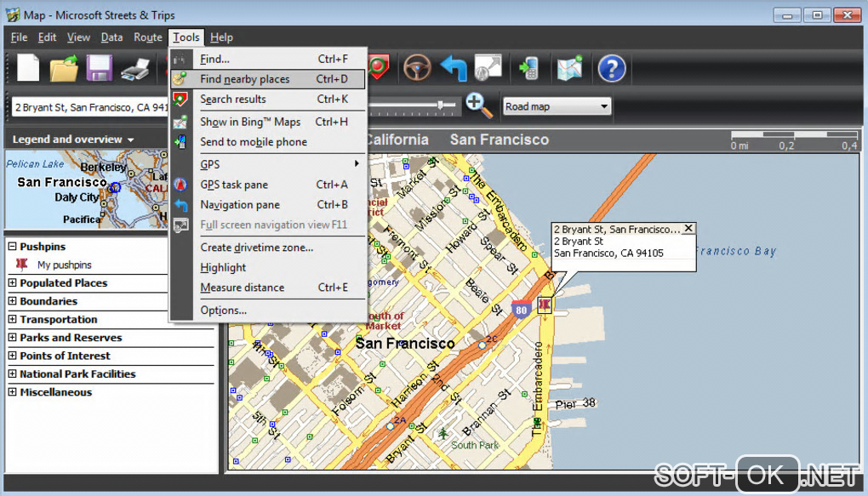Viewport: 868px width, 496px height.
Task: Open the View menu
Action: pyautogui.click(x=78, y=37)
